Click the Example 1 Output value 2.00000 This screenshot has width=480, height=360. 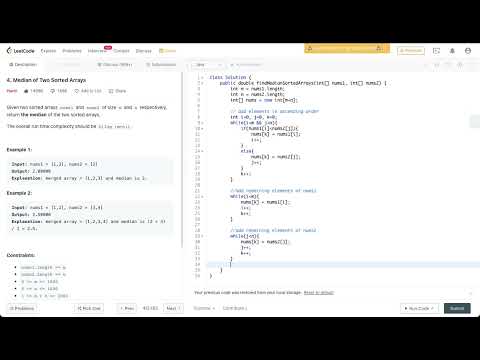(x=41, y=171)
